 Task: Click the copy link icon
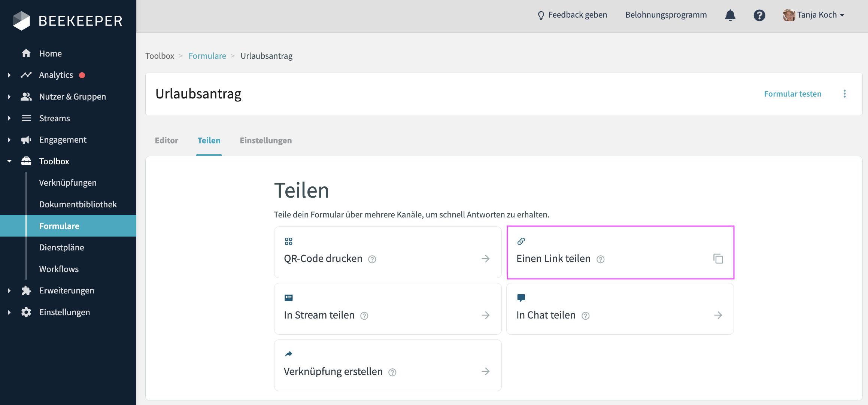(x=718, y=259)
